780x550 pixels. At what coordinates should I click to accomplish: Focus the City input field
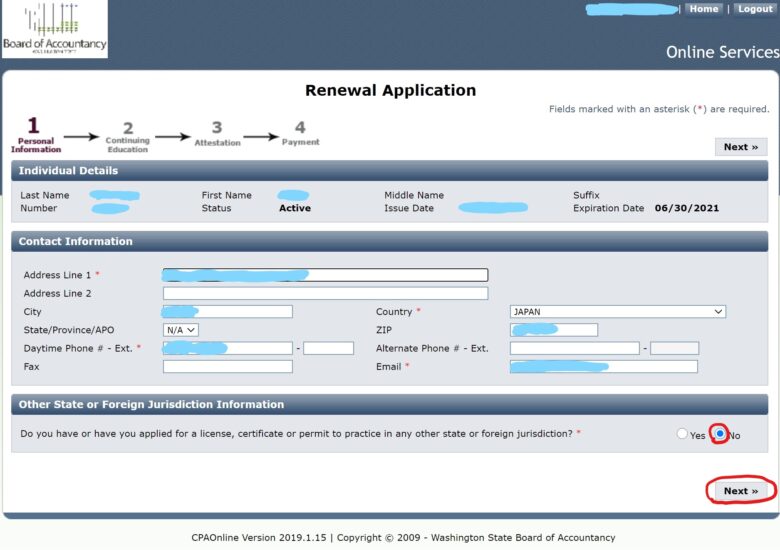point(228,312)
